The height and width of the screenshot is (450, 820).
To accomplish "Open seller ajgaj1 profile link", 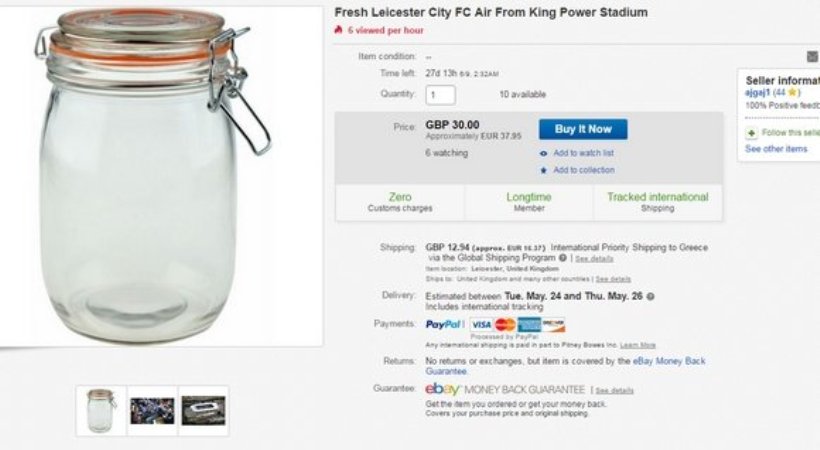I will [757, 92].
